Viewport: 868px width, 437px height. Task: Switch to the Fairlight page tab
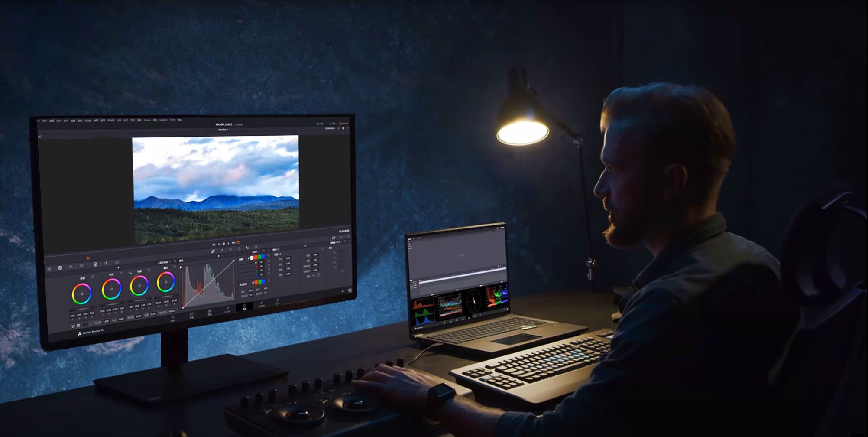[x=261, y=305]
